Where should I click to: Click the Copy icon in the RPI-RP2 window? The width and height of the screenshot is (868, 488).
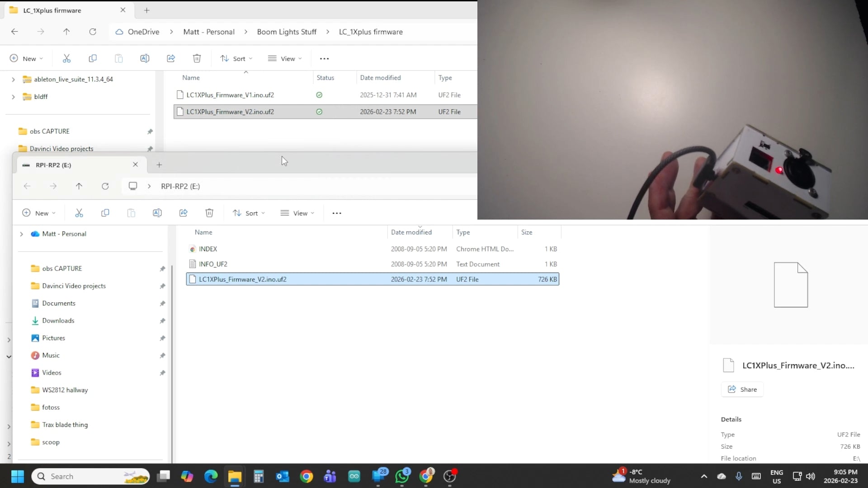click(105, 213)
